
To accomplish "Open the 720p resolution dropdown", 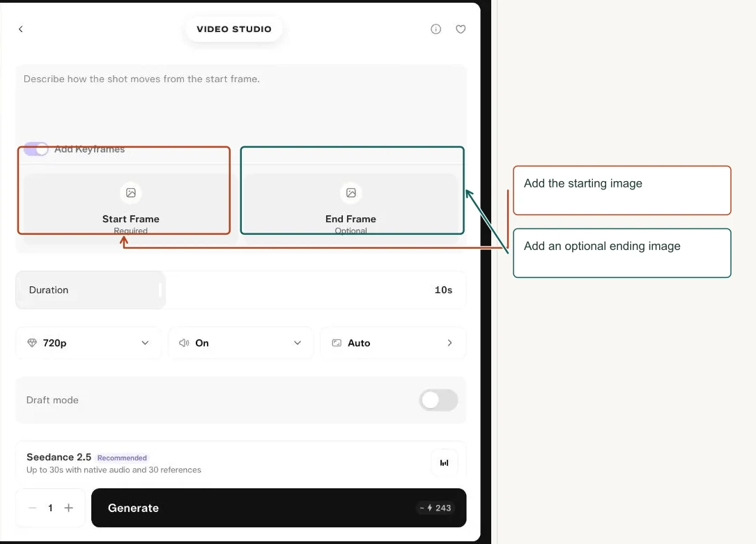I will 88,343.
